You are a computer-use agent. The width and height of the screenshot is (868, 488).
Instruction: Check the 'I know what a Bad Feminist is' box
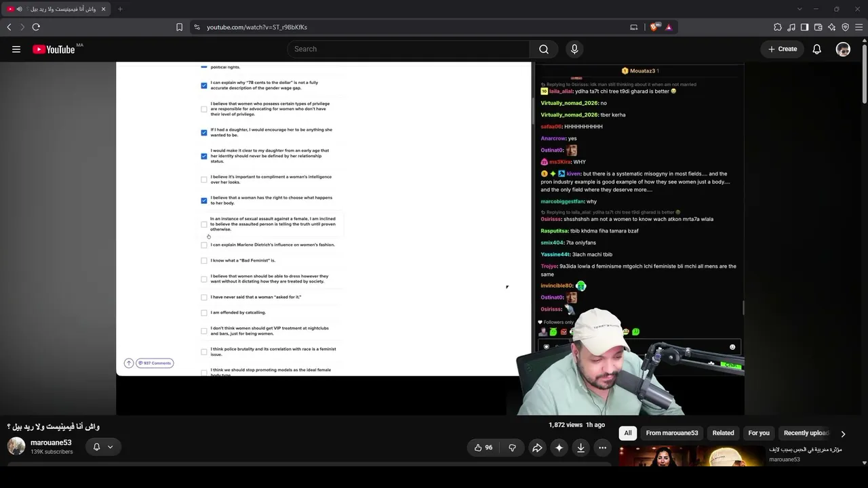[x=204, y=261]
